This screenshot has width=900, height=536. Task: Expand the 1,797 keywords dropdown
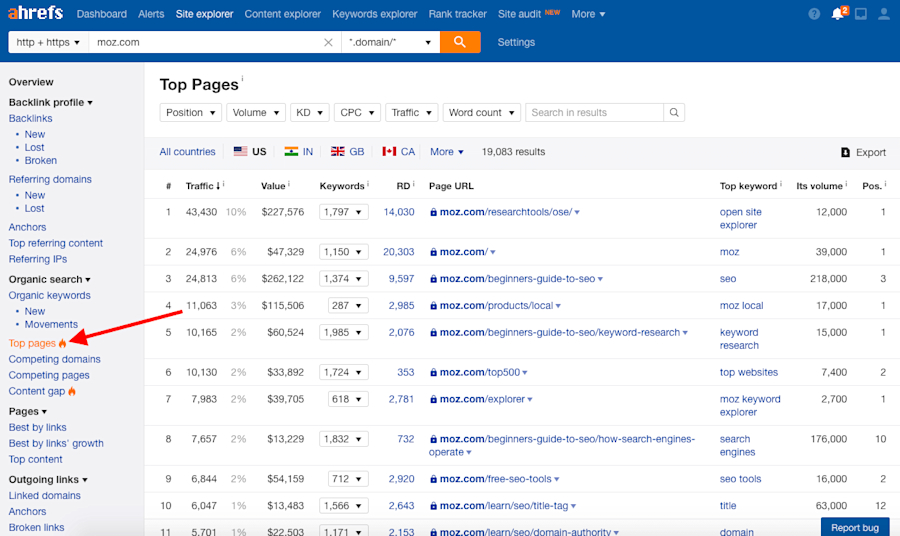click(x=344, y=212)
